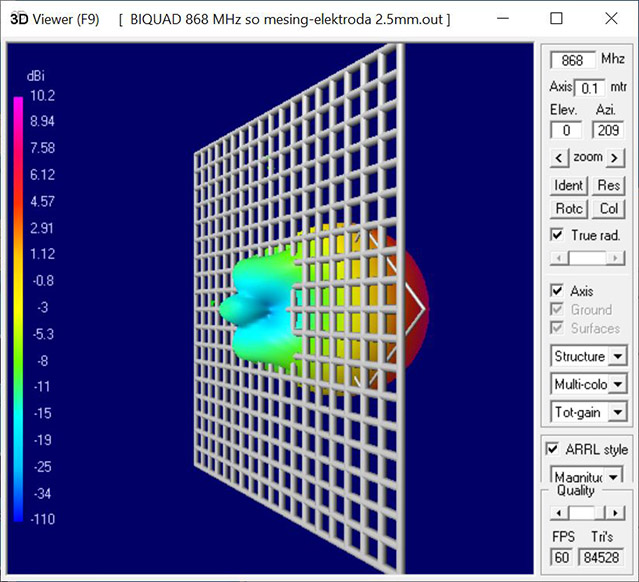Select the Elev. elevation angle field
The image size is (639, 582).
[566, 130]
